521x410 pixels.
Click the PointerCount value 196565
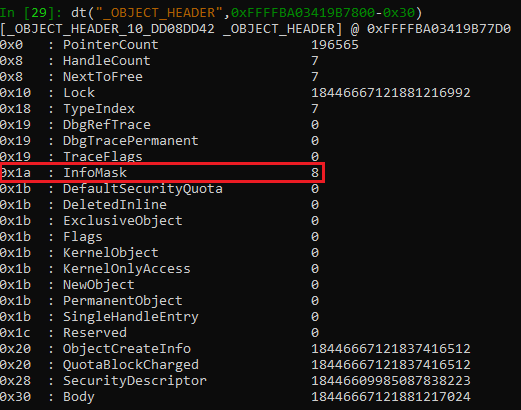[335, 45]
